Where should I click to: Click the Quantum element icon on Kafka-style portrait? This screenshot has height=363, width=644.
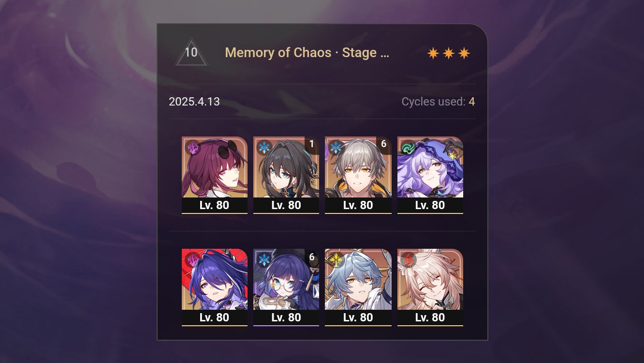pyautogui.click(x=192, y=147)
